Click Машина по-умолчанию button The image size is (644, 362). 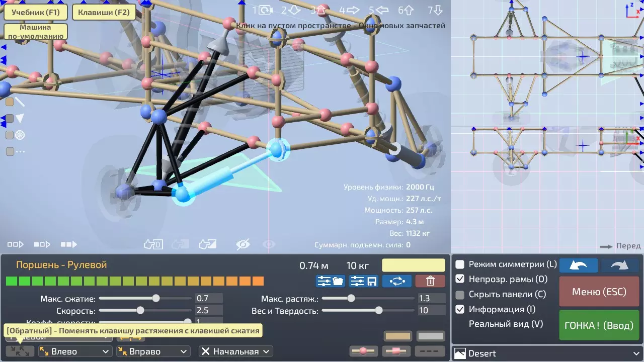click(36, 32)
